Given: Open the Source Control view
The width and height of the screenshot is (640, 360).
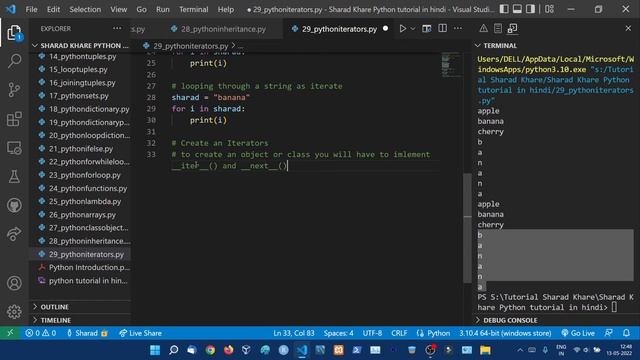Looking at the screenshot, I should pos(14,90).
